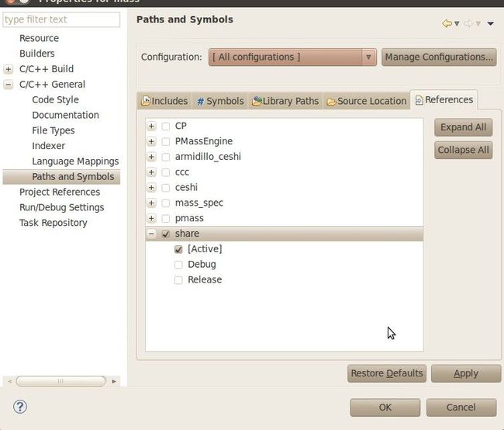This screenshot has width=504, height=430.
Task: Open the Project References page
Action: 60,192
